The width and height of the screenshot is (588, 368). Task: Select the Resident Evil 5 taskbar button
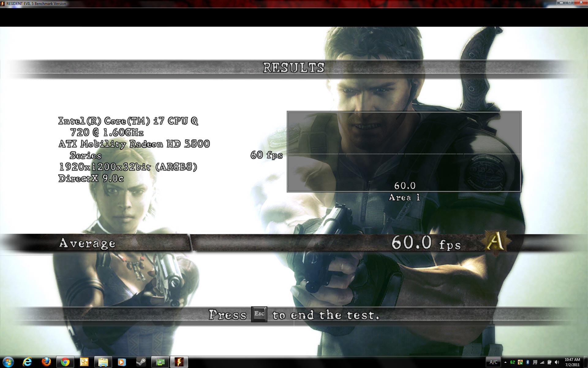coord(179,362)
